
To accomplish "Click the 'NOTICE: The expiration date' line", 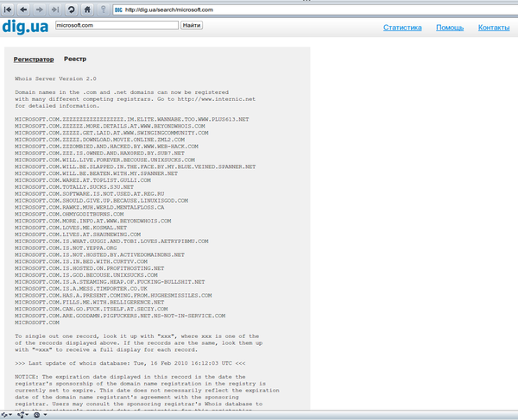I will (130, 377).
